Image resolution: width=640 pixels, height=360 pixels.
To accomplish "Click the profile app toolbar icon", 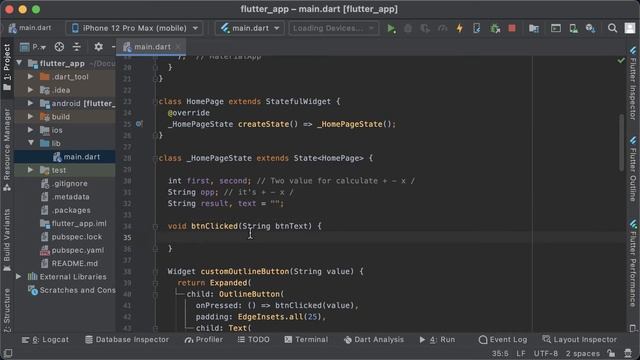I will (442, 28).
